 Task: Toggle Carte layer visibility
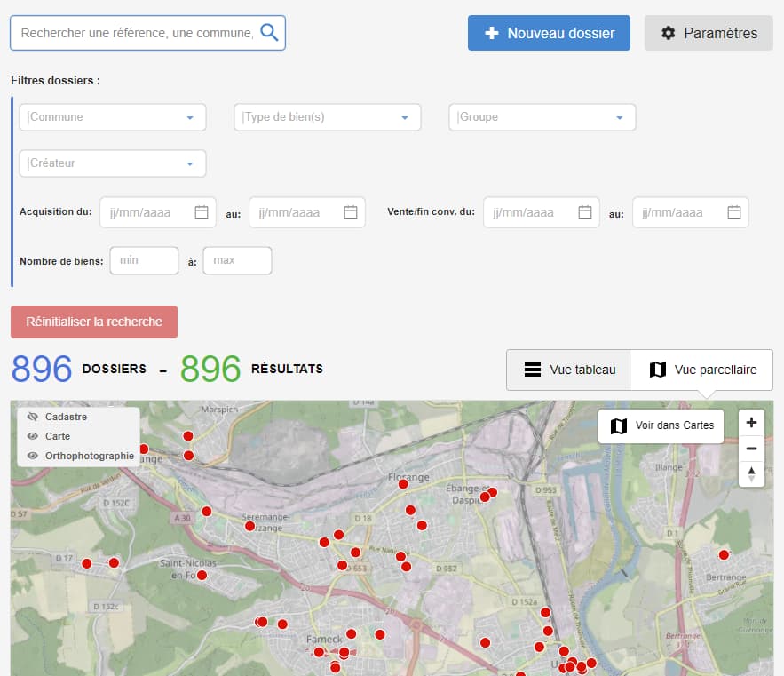(33, 436)
